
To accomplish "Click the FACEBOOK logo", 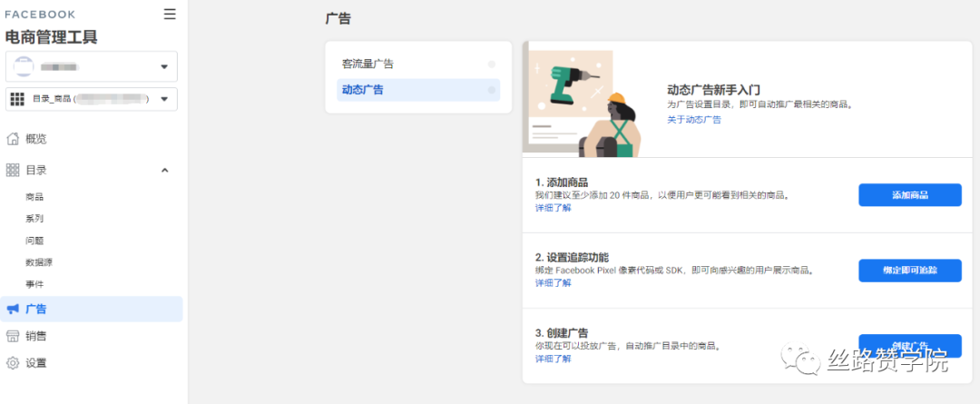I will [40, 15].
